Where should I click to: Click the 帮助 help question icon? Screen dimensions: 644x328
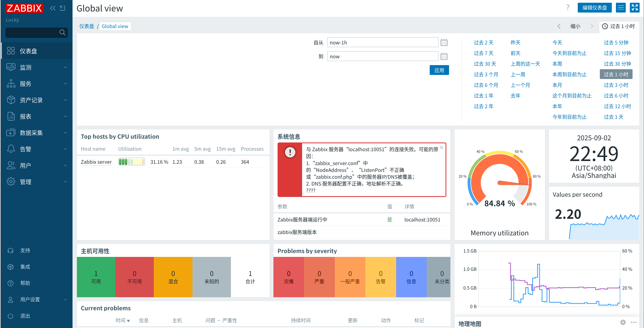point(11,283)
